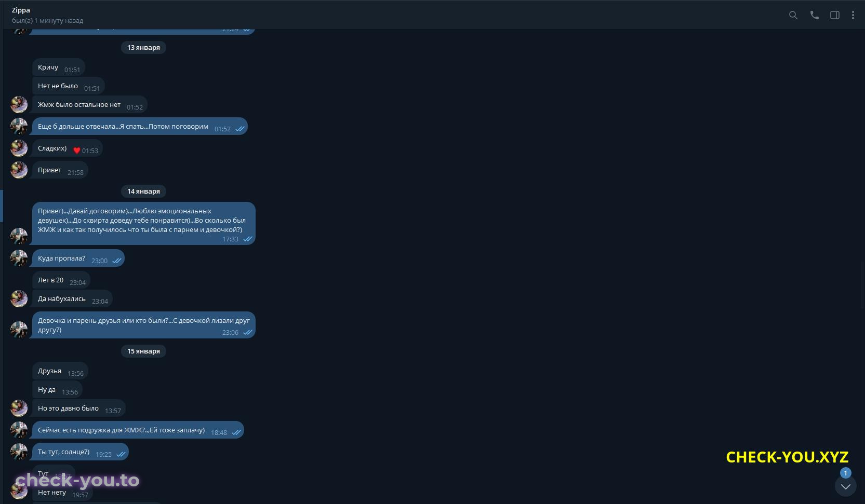Click the "Сладких)" message bubble text
The height and width of the screenshot is (504, 865).
click(x=52, y=148)
